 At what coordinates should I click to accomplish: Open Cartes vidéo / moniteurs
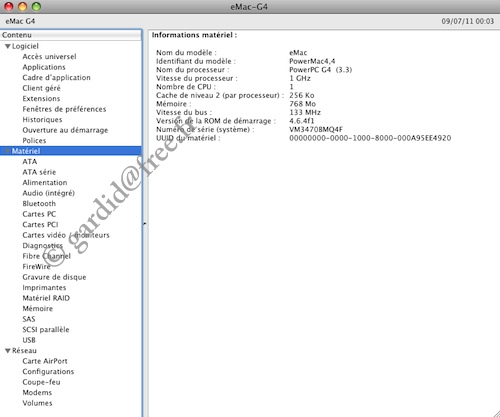coord(66,235)
